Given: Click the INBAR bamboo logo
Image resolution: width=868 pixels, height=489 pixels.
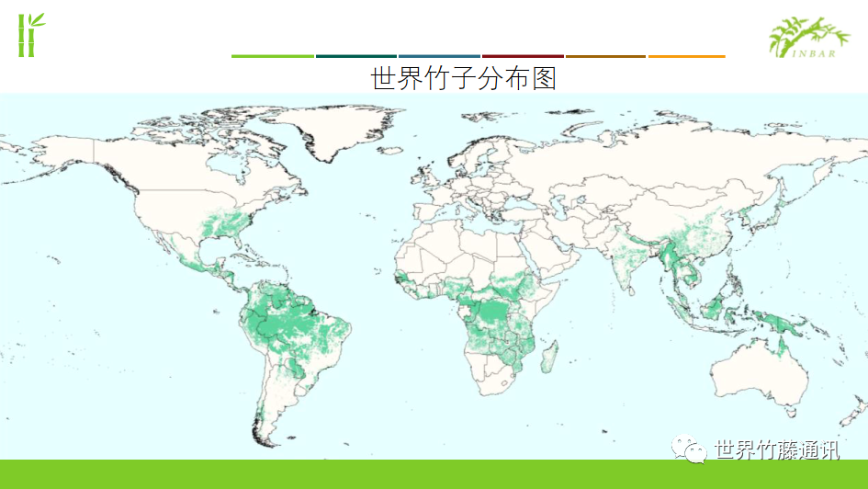Looking at the screenshot, I should [809, 37].
